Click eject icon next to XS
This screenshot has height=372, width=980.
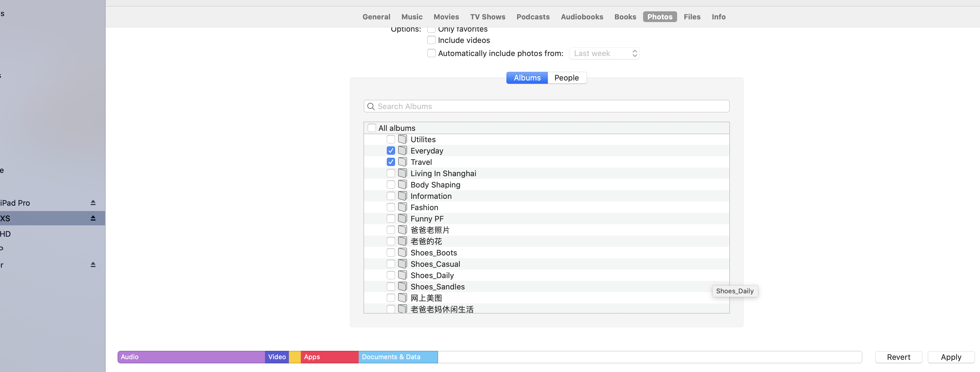pos(93,218)
